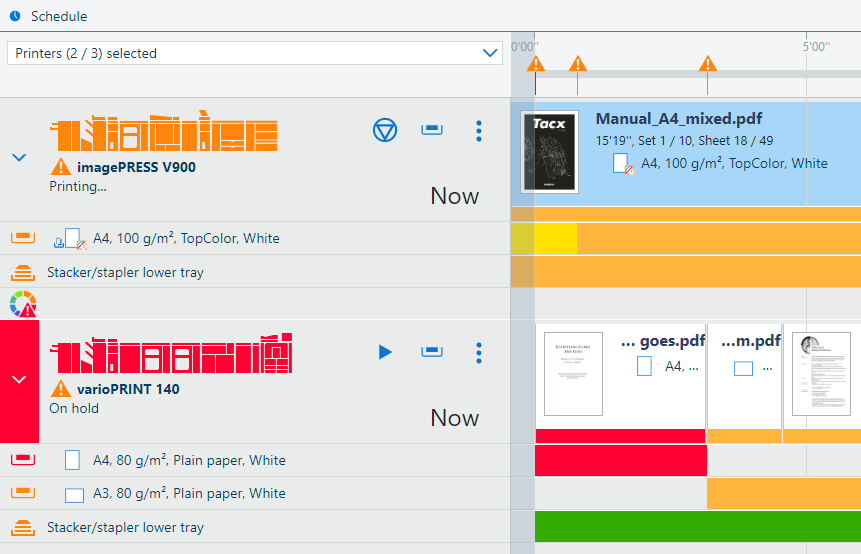Collapse the varioPRINT 140 printer section

19,379
